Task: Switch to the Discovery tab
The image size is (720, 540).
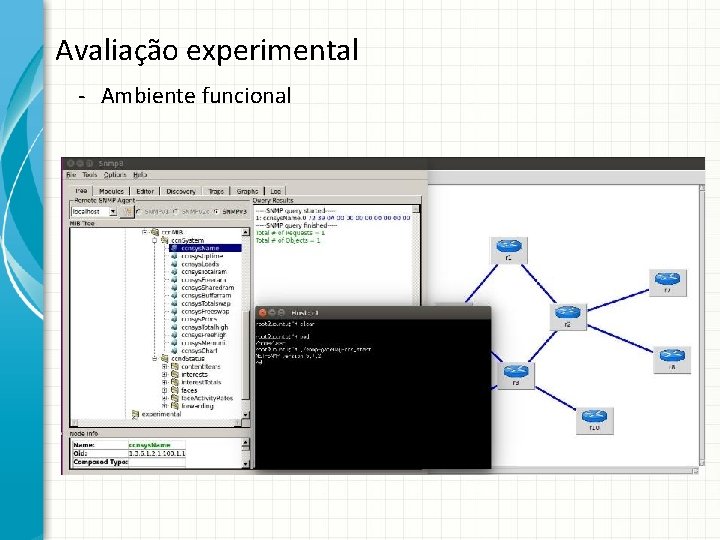Action: click(x=181, y=191)
